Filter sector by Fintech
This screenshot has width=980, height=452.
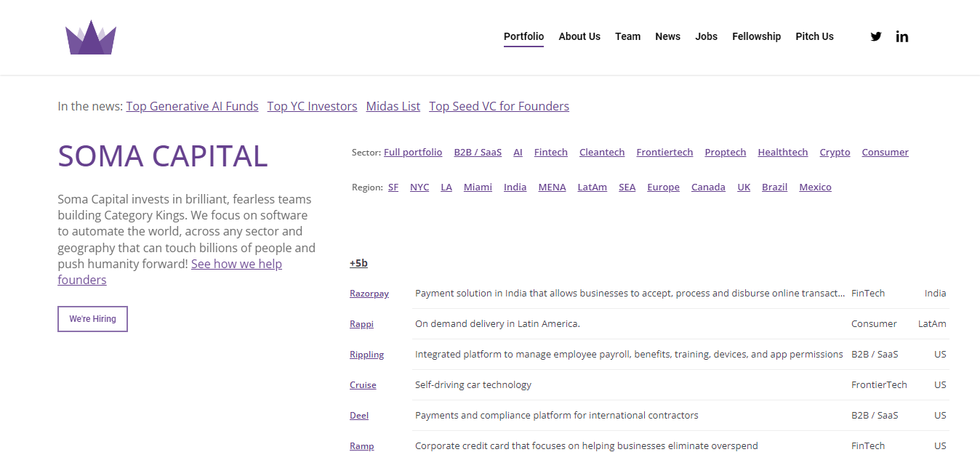point(551,153)
